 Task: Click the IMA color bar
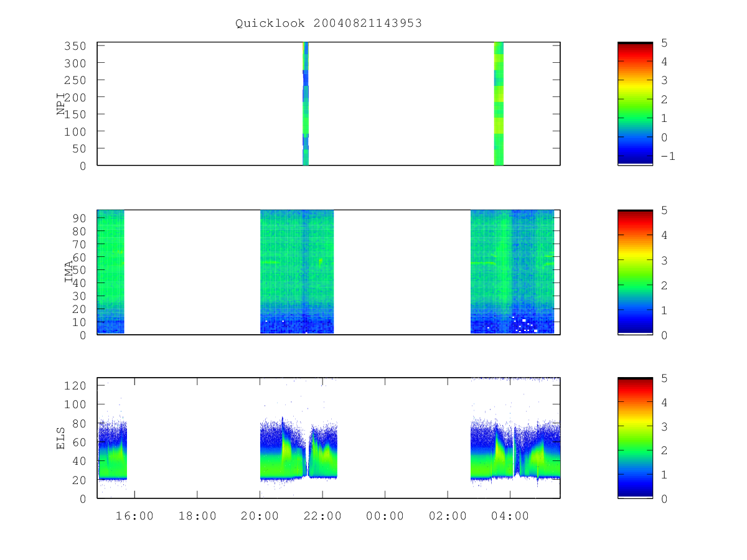[635, 272]
